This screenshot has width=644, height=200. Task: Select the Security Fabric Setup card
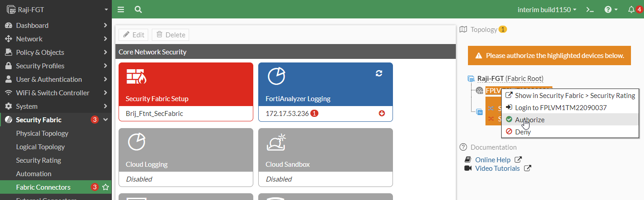[186, 92]
